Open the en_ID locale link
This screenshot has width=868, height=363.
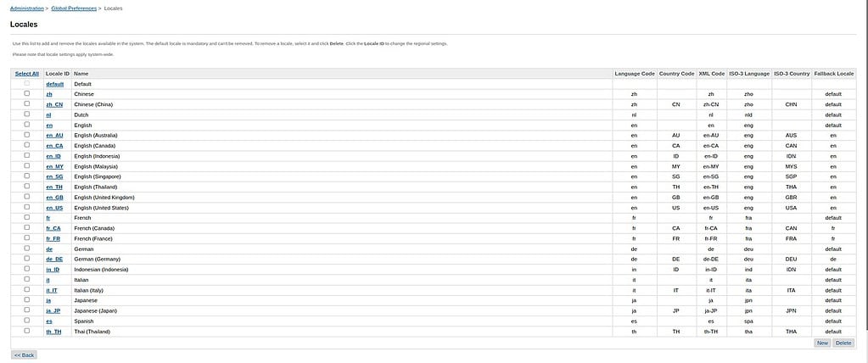tap(53, 157)
